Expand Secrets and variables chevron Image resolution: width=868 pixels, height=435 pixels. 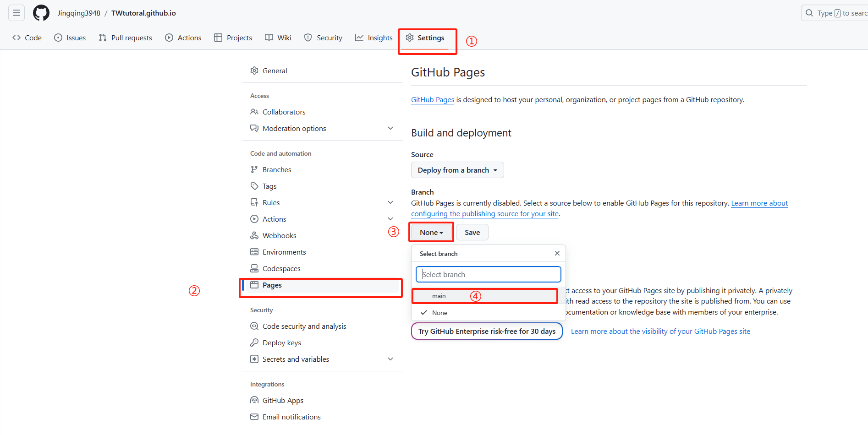[390, 359]
